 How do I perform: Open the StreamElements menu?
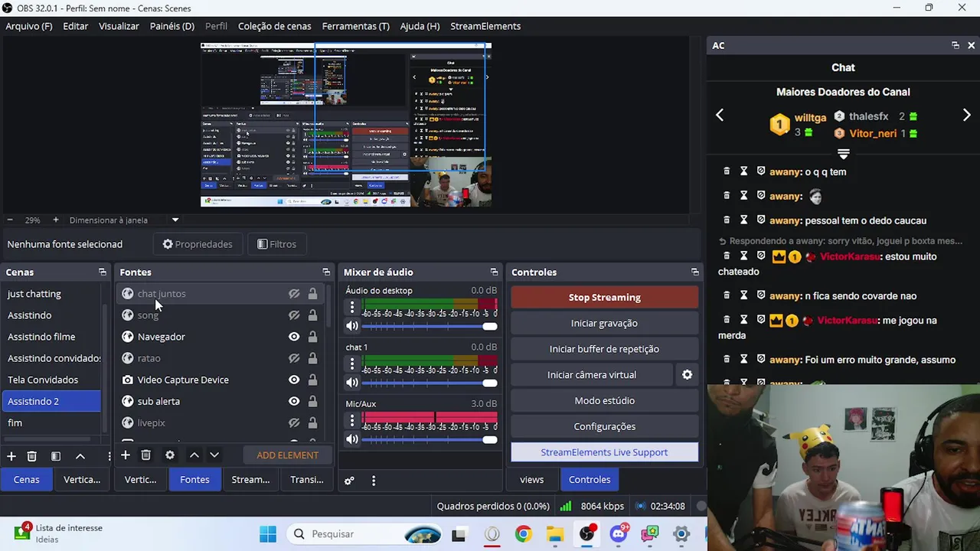(485, 26)
